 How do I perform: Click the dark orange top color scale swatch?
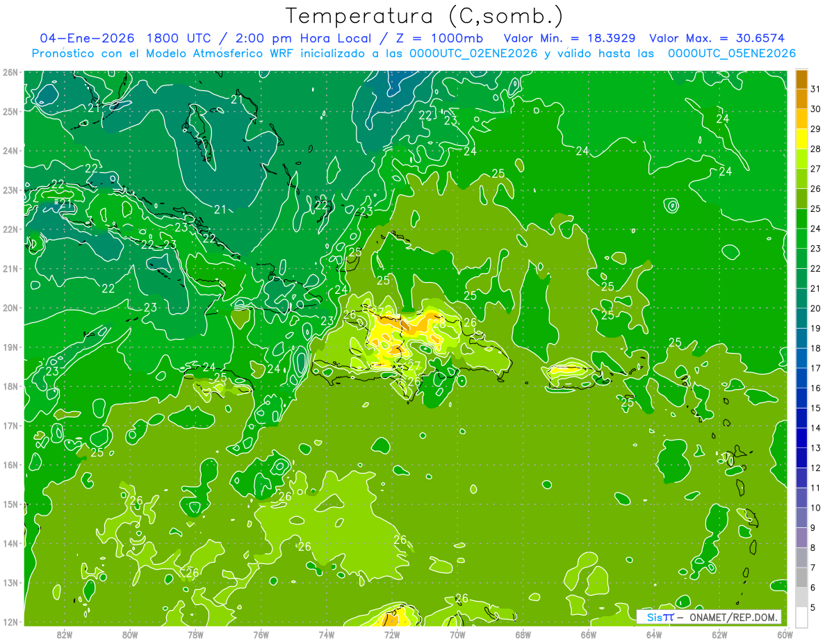[801, 79]
